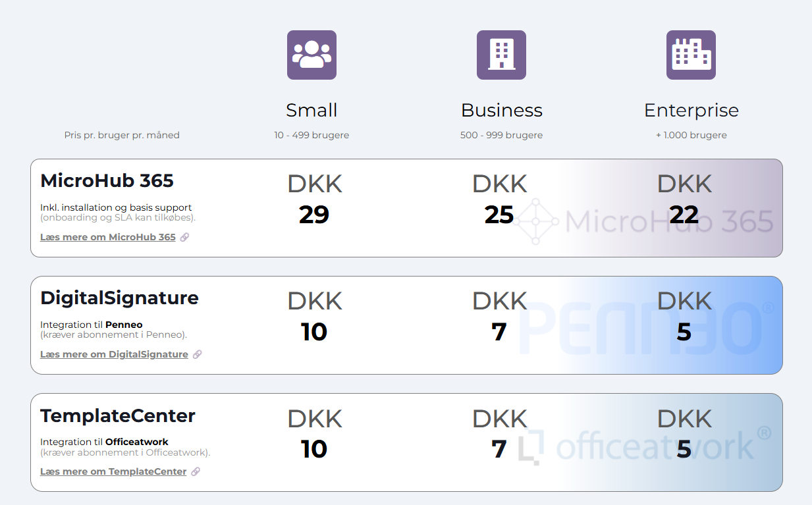Open the 'Læs mere om DigitalSignature' link
Viewport: 812px width, 505px height.
(114, 354)
